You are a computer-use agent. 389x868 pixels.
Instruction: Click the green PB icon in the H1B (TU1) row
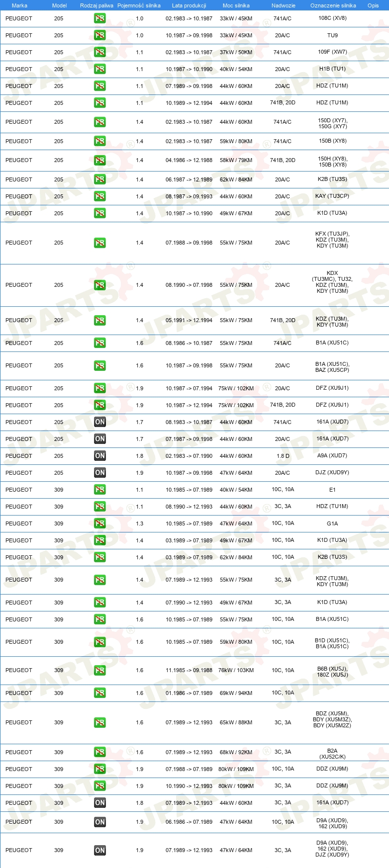(x=100, y=69)
